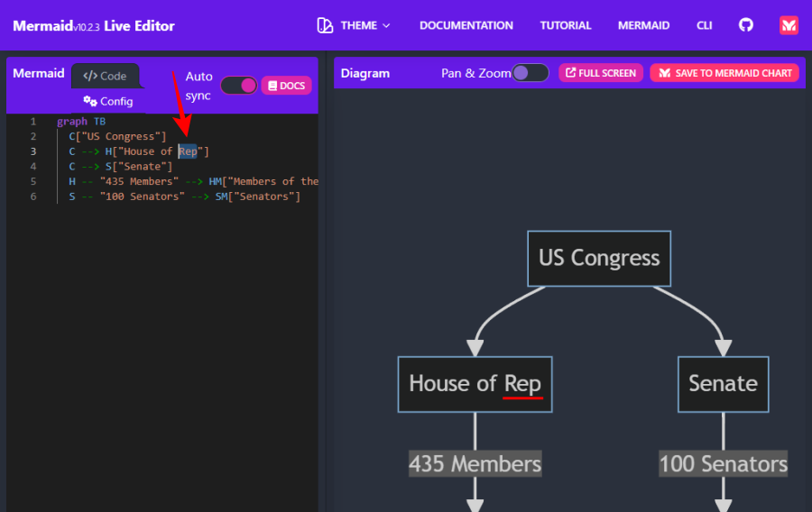The image size is (812, 512).
Task: Click the Senate diagram node
Action: [724, 384]
